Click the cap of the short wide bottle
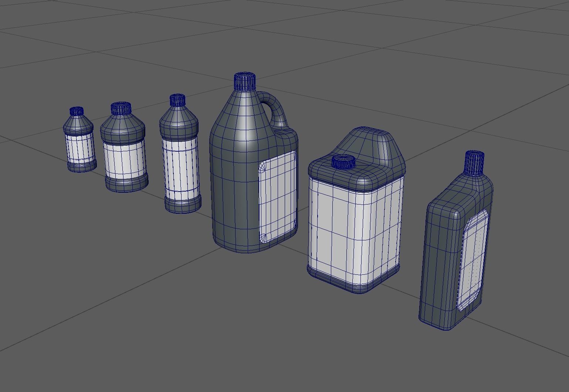Screen dimensions: 569x392 click(x=121, y=108)
